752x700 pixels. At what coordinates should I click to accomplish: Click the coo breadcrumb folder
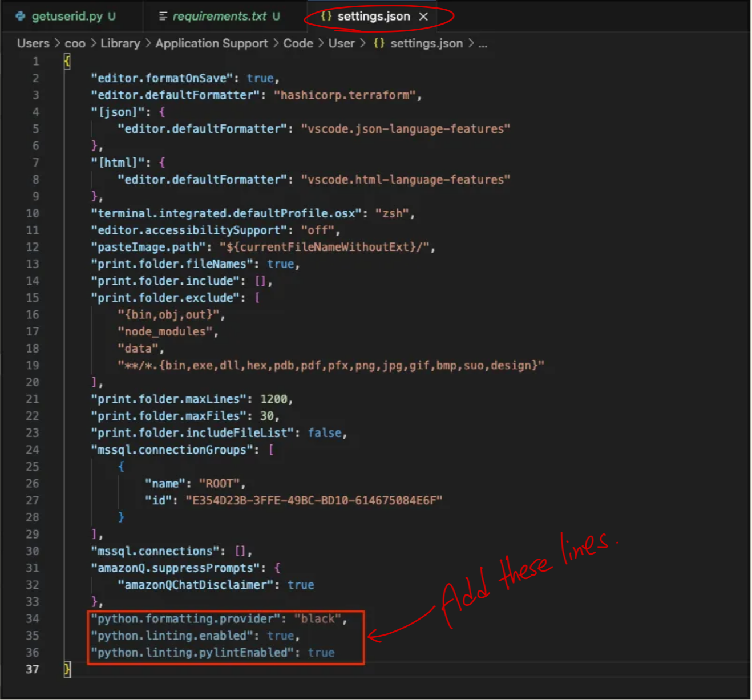75,43
